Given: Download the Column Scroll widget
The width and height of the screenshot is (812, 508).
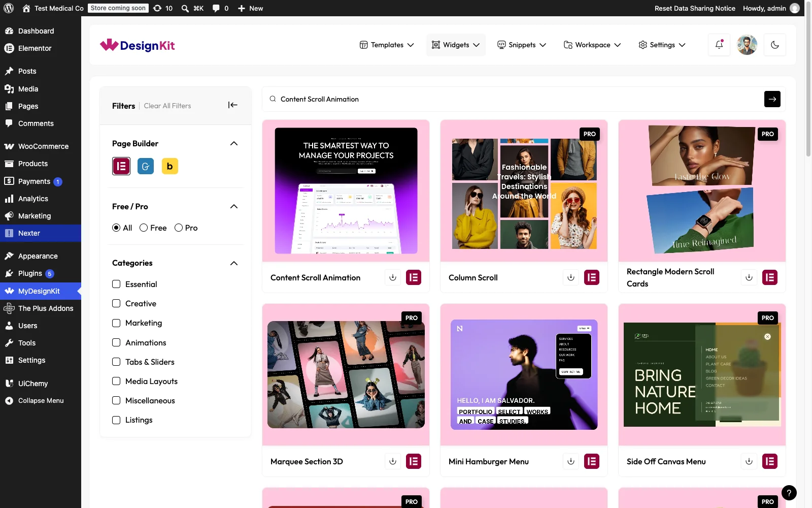Looking at the screenshot, I should [x=571, y=277].
